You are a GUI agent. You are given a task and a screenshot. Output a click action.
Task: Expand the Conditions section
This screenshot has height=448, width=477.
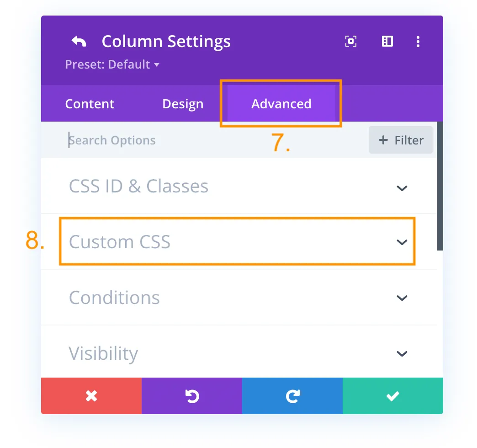tap(238, 298)
